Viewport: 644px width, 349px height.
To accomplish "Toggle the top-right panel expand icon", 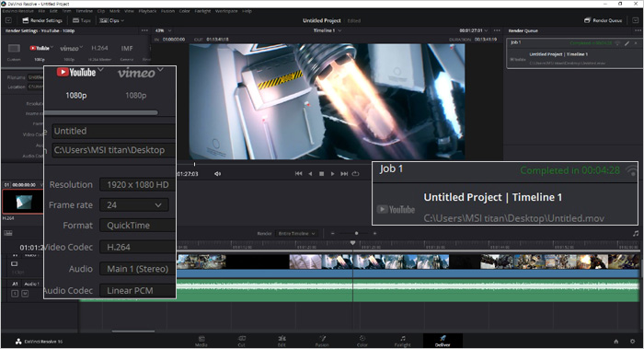I will (x=635, y=20).
